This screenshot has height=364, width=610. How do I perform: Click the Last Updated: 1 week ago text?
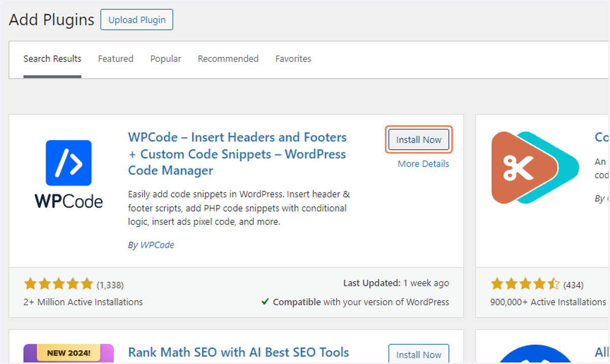(396, 283)
